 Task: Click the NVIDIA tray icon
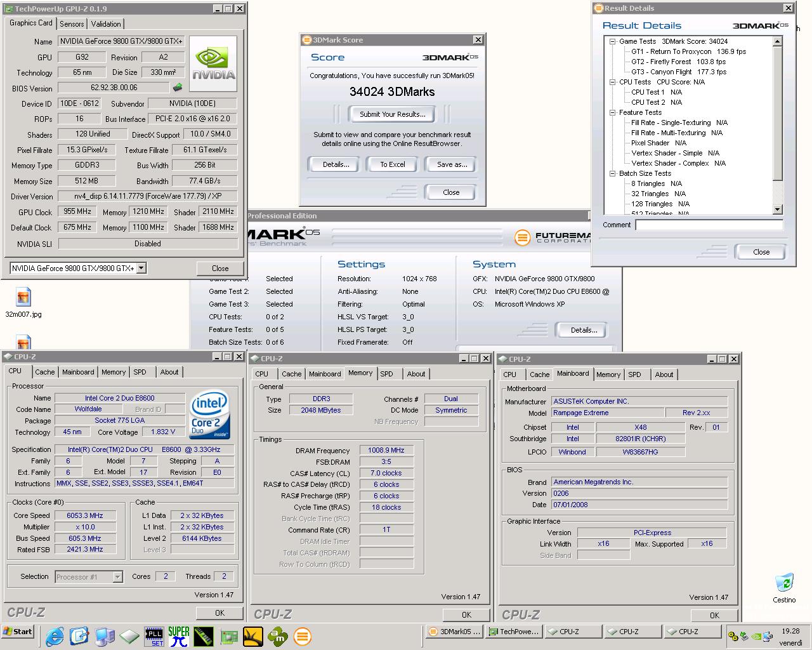pyautogui.click(x=757, y=636)
